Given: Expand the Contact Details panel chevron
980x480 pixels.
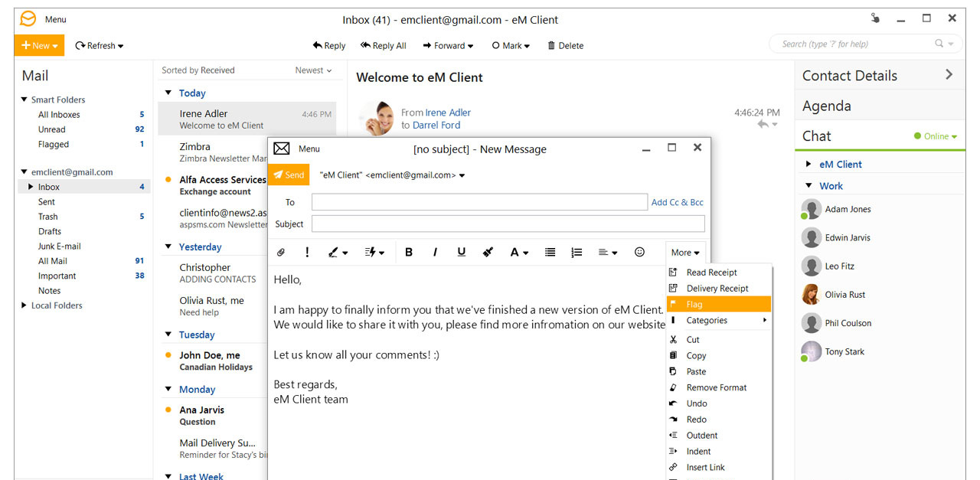Looking at the screenshot, I should [x=949, y=74].
